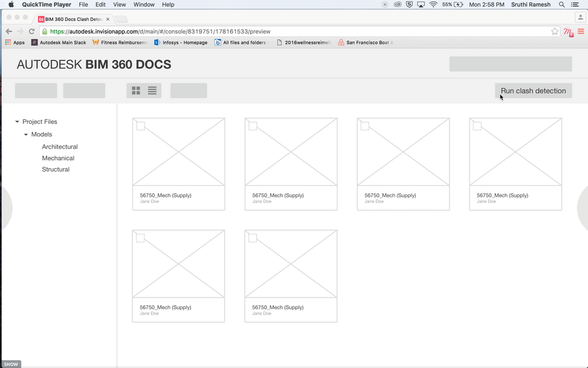Click AirPlay display icon in menu bar
This screenshot has height=368, width=588.
(x=421, y=4)
